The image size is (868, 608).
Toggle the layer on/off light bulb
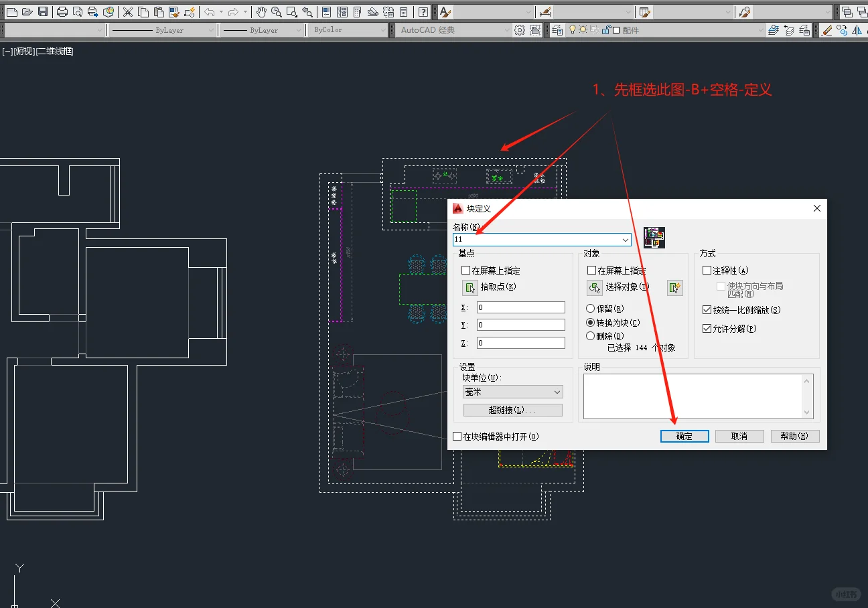tap(573, 30)
